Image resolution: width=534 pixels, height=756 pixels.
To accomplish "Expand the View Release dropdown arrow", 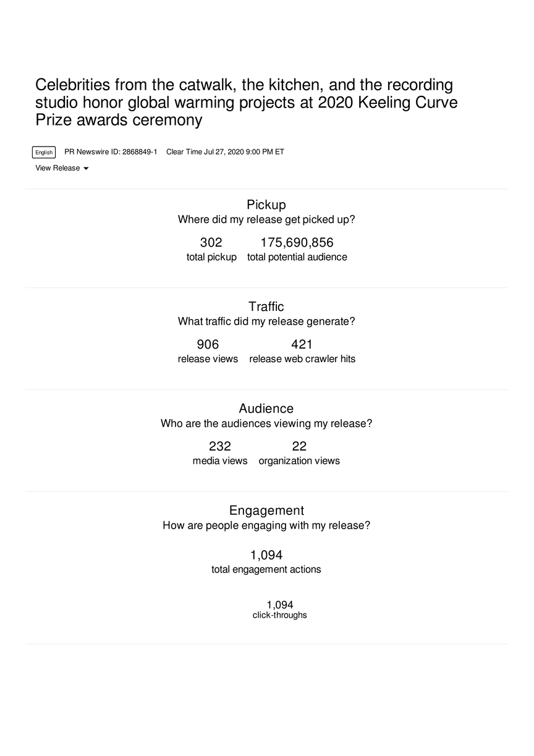I will [86, 169].
